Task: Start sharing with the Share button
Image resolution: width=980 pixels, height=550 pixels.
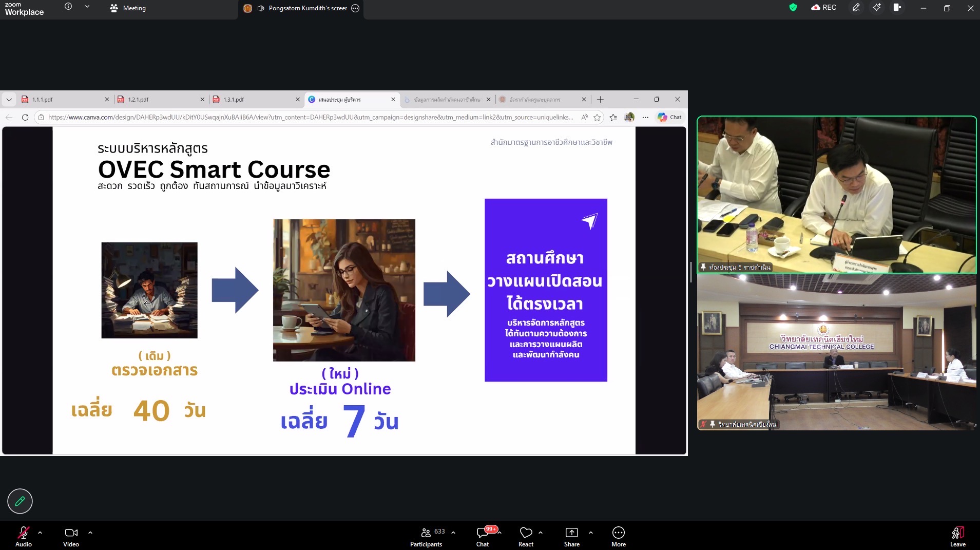Action: (571, 536)
